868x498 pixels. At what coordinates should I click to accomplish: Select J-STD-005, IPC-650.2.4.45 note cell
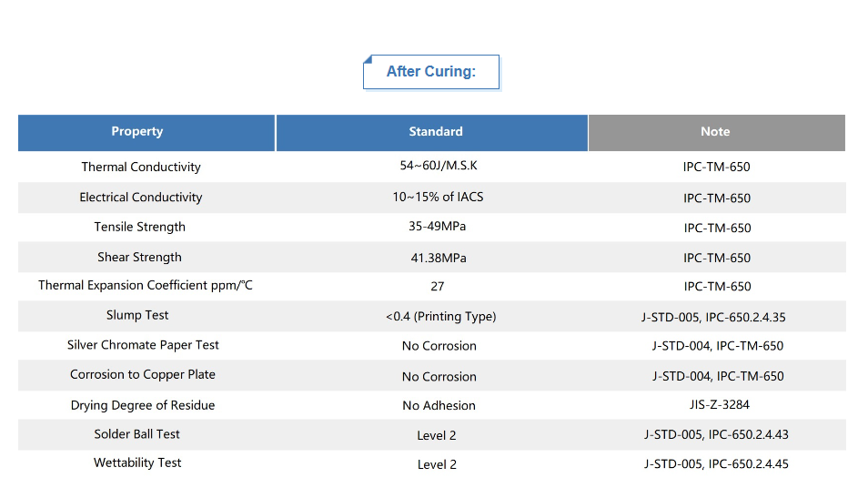(x=716, y=464)
